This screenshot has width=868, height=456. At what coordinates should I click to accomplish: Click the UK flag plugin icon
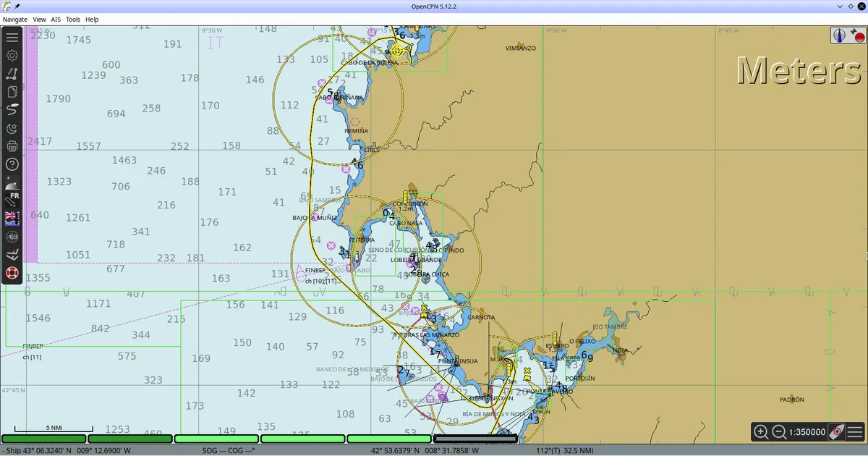coord(12,216)
